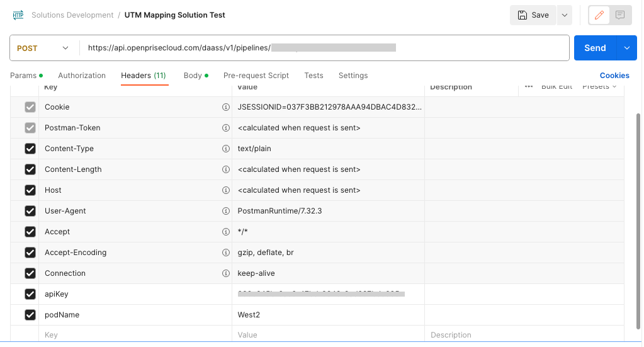Select the Headers (11) tab

(144, 76)
